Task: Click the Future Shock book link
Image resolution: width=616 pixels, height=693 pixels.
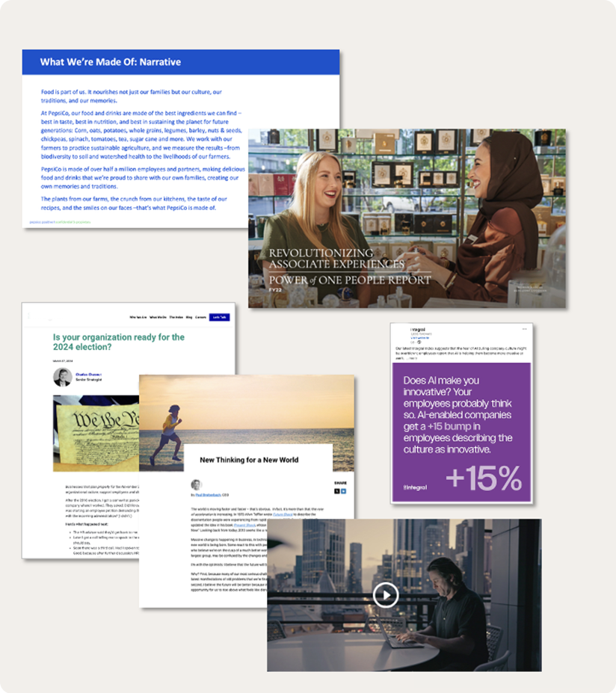Action: click(x=283, y=514)
